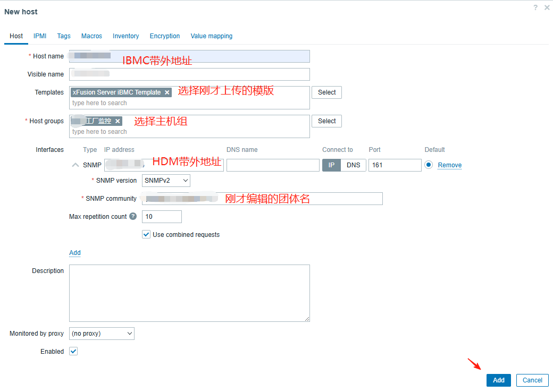Click Max repetition count help icon
Viewport: 553px width, 392px height.
click(x=133, y=217)
